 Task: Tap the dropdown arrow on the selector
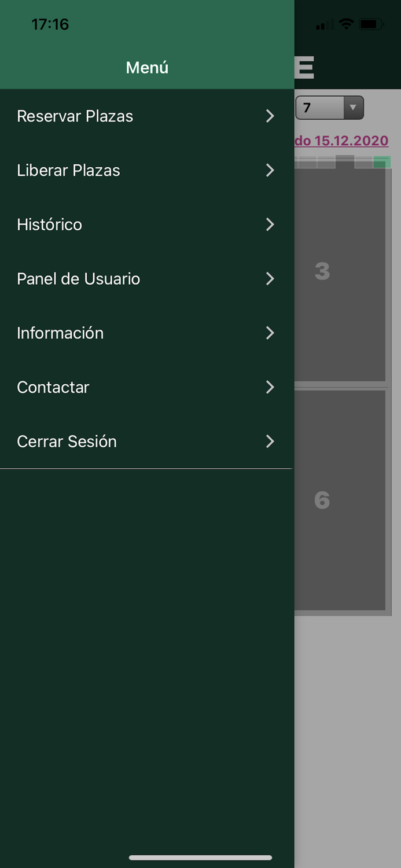[352, 108]
